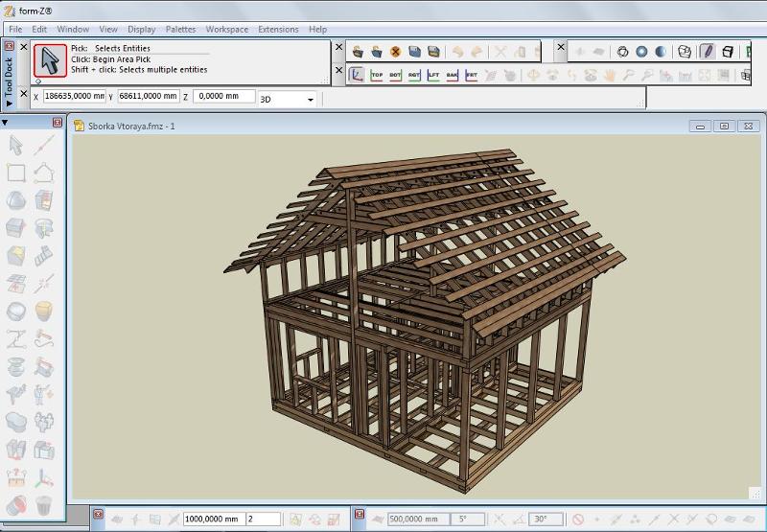Click the X coordinate input field
767x532 pixels.
(x=74, y=97)
